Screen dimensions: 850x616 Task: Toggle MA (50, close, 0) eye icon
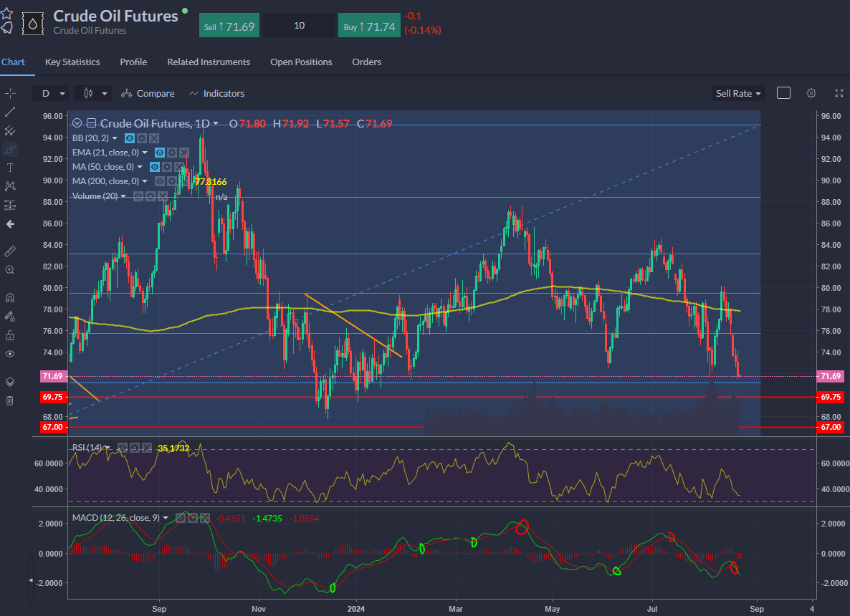pos(155,167)
